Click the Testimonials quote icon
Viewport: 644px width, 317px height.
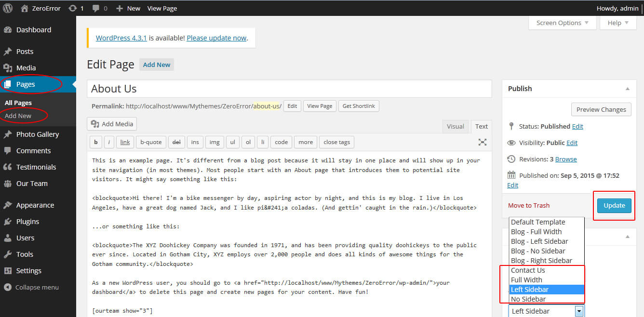tap(7, 167)
